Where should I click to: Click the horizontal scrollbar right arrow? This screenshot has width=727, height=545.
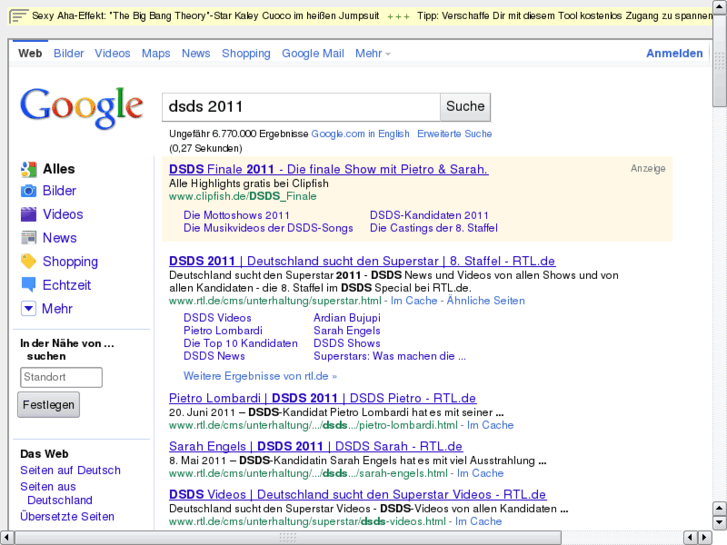705,538
